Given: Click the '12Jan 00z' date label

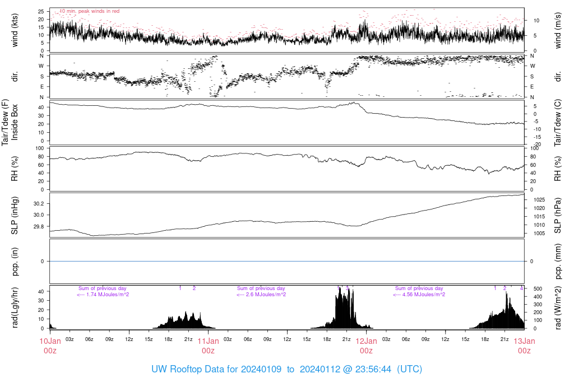Looking at the screenshot, I should coord(366,346).
